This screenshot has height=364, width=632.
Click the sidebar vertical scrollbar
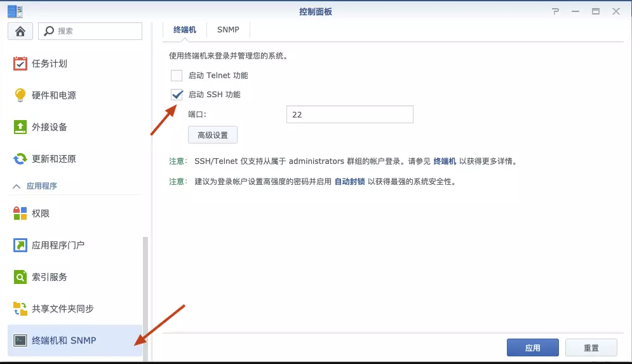click(145, 299)
